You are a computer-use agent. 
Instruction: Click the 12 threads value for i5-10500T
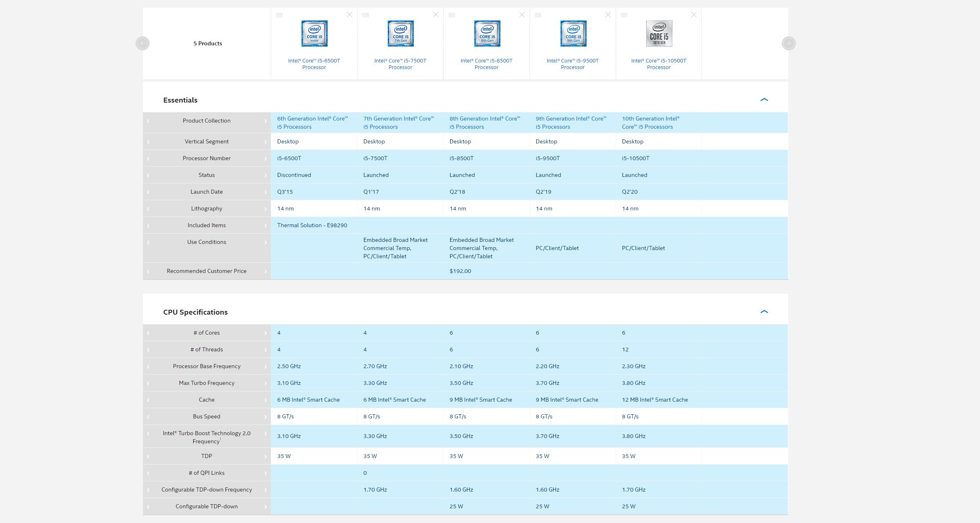[x=625, y=349]
